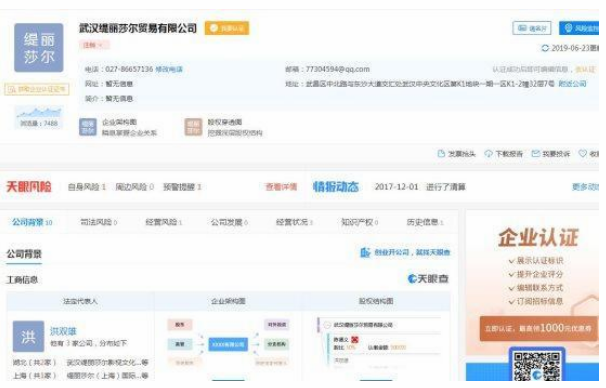The image size is (606, 388).
Task: Click the blue 风险监控 shield button
Action: tap(580, 28)
